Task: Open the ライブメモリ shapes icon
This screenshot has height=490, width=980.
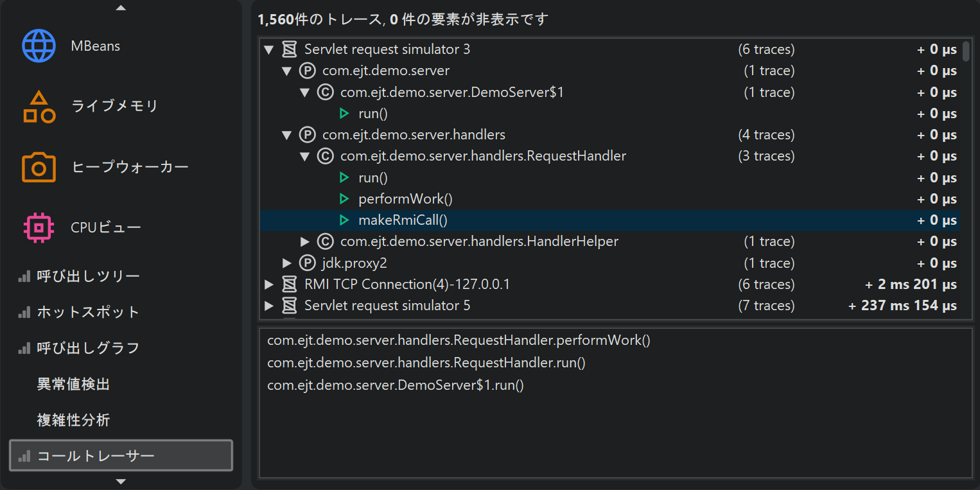Action: [x=39, y=107]
